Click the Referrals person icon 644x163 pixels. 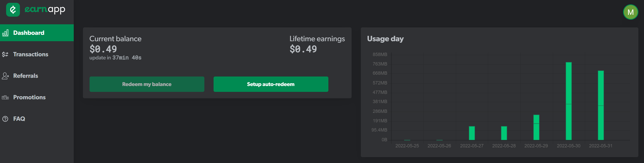5,76
